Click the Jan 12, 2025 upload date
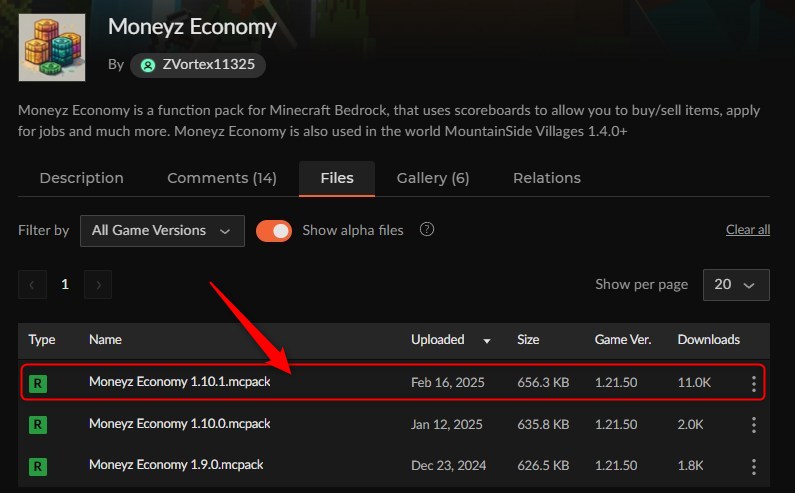Screen dimensions: 795x493 [447, 424]
